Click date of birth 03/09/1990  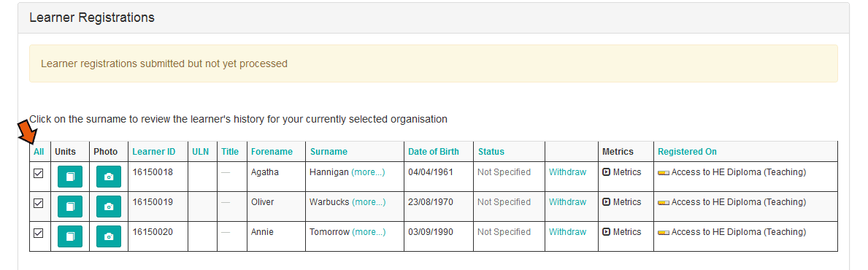(x=431, y=232)
